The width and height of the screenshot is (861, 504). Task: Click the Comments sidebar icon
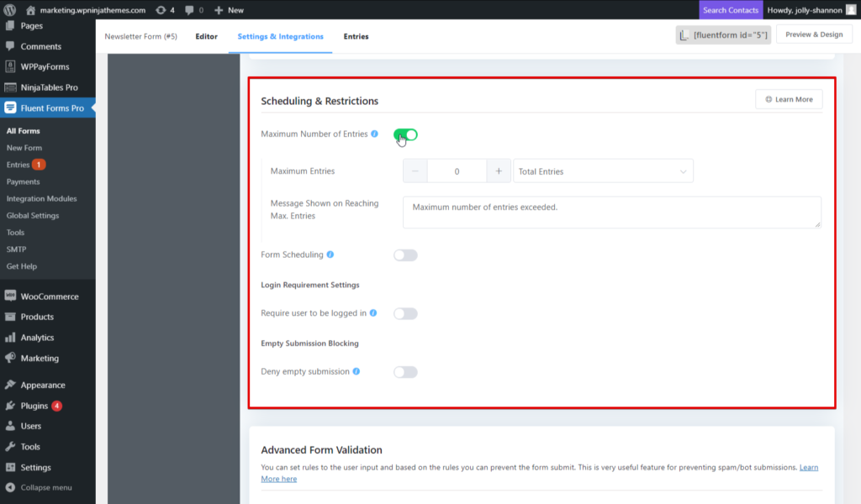pyautogui.click(x=10, y=46)
